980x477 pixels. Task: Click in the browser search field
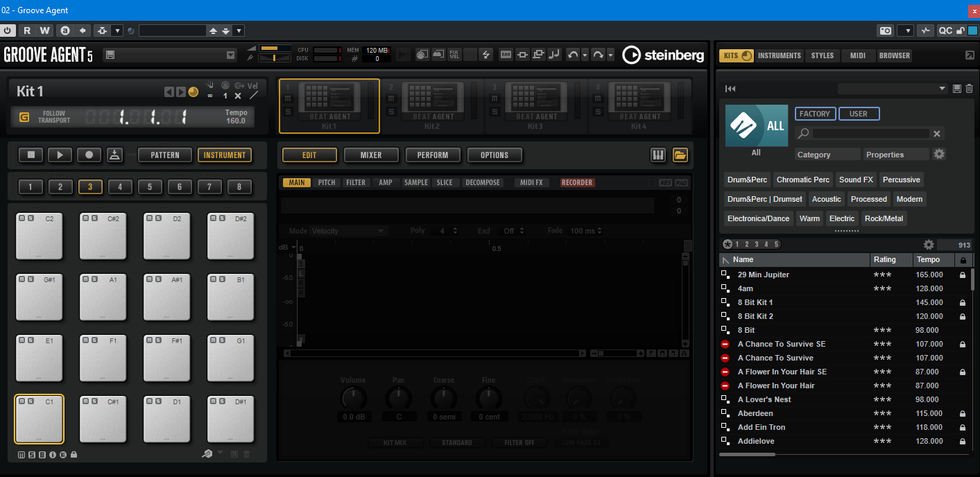[x=870, y=133]
